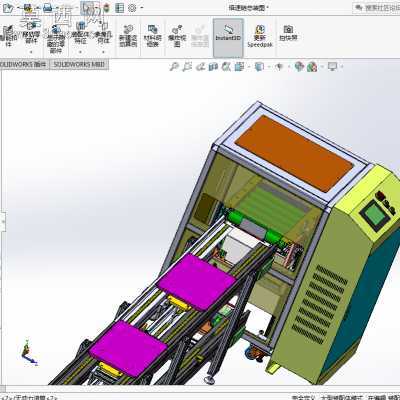Click Take Snapshot (拍快照)
Screen dimensions: 400x400
(288, 33)
